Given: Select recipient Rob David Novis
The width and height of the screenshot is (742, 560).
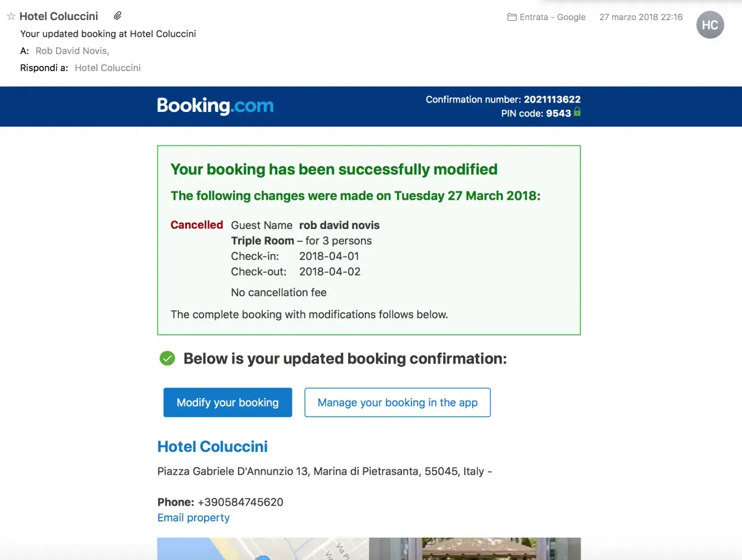Looking at the screenshot, I should pos(72,51).
